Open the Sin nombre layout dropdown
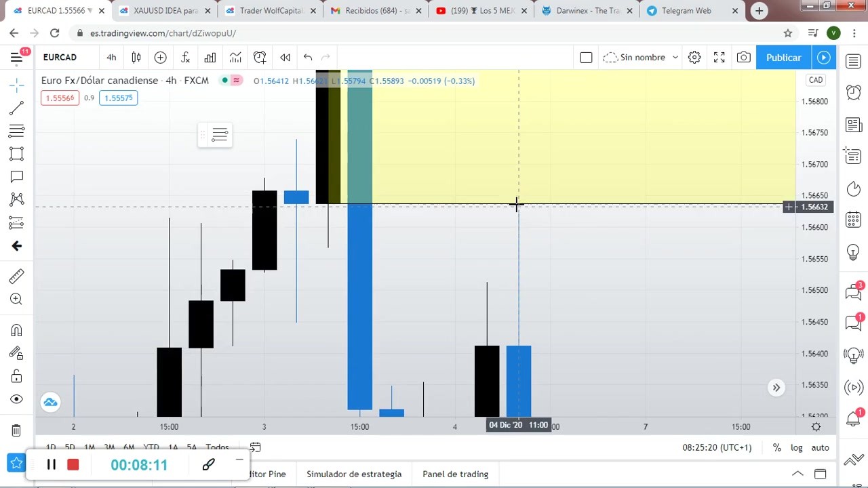The image size is (868, 488). [x=641, y=58]
